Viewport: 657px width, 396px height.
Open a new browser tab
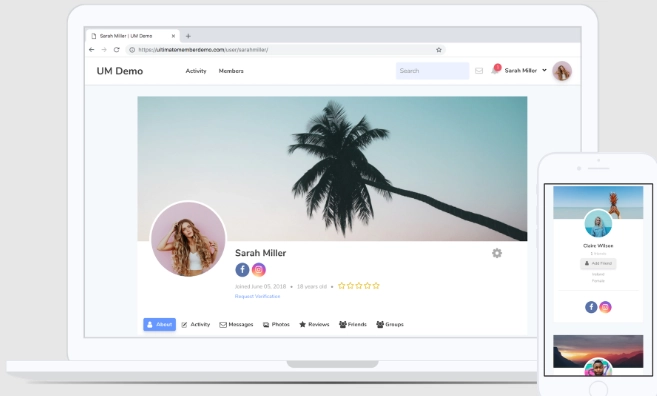tap(188, 36)
